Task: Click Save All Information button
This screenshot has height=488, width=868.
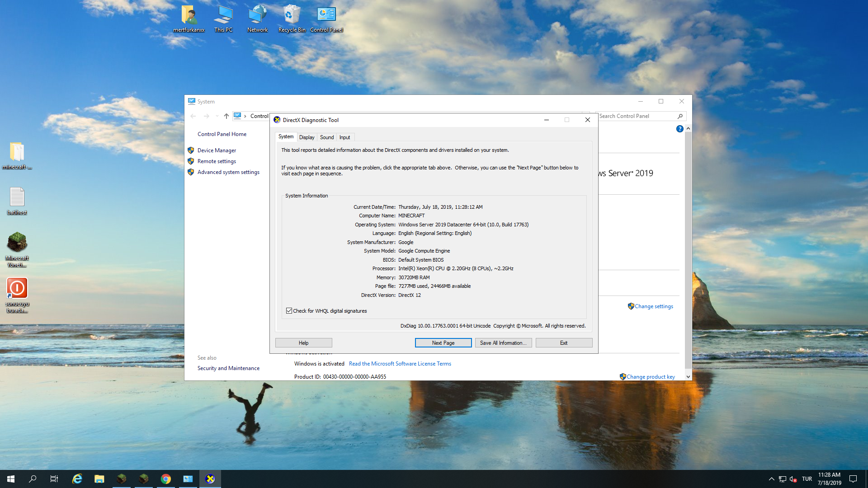Action: click(503, 343)
